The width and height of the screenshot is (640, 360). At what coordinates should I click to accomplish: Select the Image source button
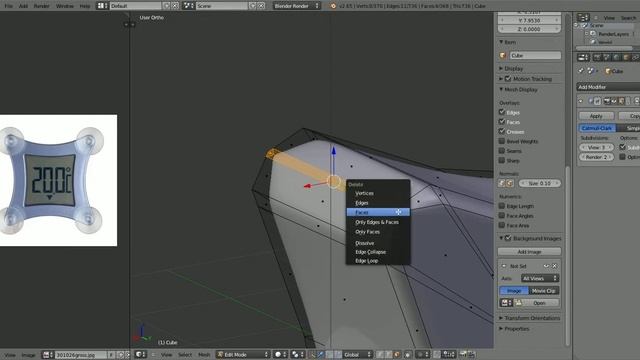tap(514, 291)
